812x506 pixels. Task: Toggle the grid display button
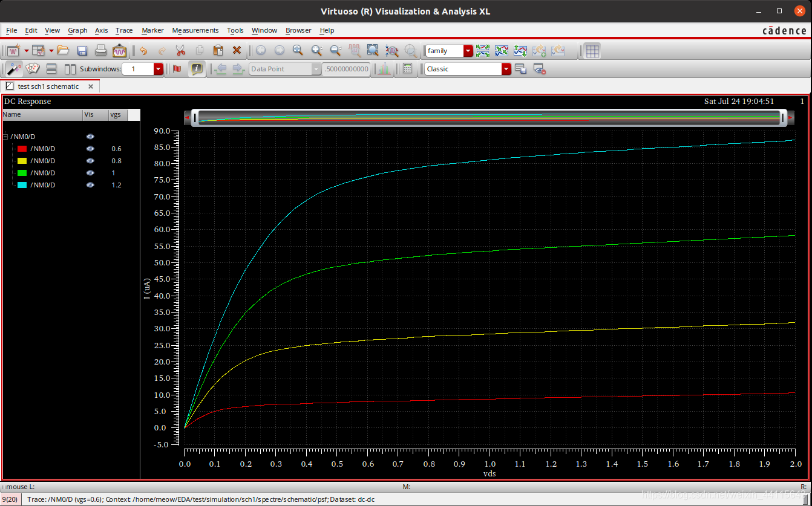click(x=592, y=51)
